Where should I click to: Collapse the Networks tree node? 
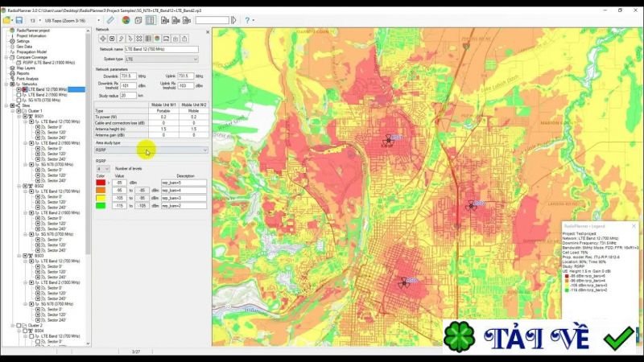point(6,84)
